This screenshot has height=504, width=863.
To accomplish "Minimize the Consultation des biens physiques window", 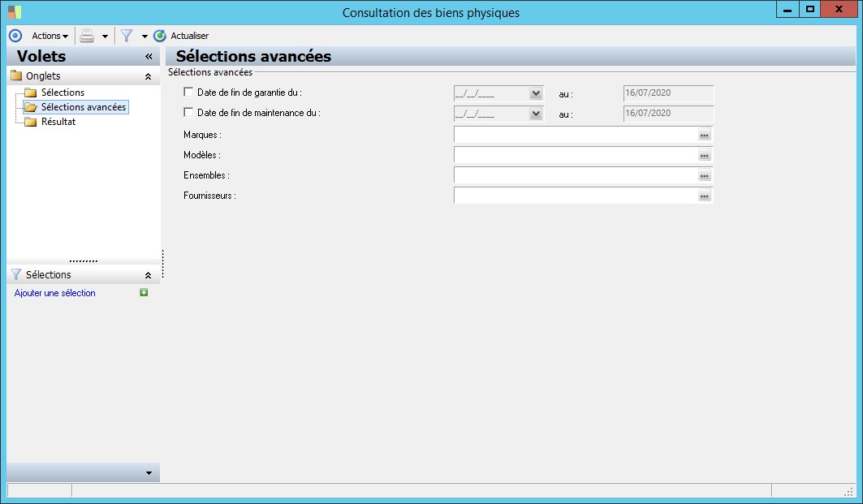I will click(x=787, y=10).
